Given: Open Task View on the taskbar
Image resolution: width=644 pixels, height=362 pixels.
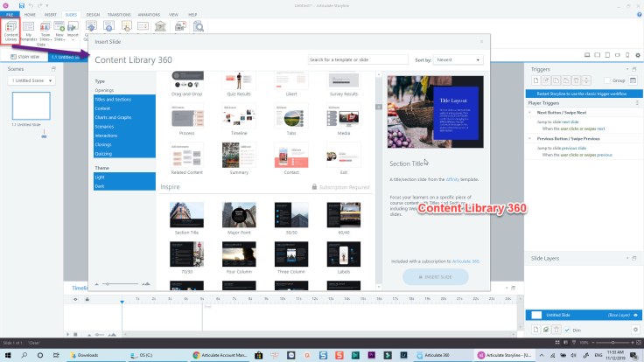Looking at the screenshot, I should [56, 355].
